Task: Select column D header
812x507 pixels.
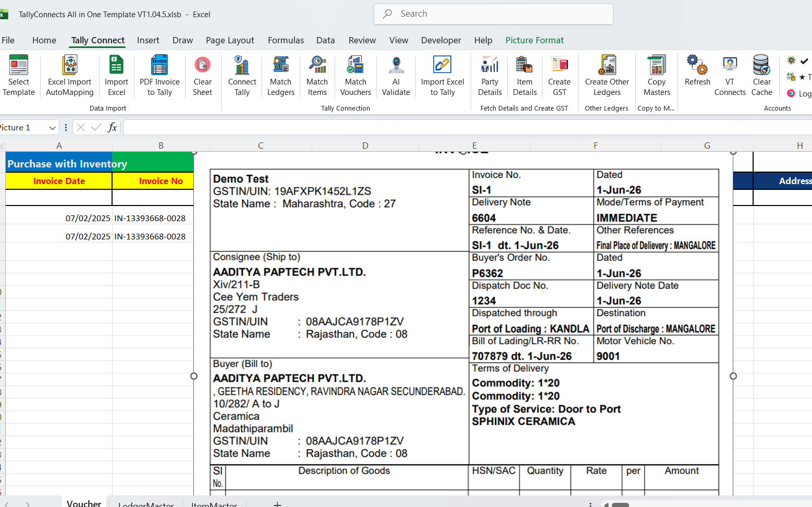Action: (365, 146)
